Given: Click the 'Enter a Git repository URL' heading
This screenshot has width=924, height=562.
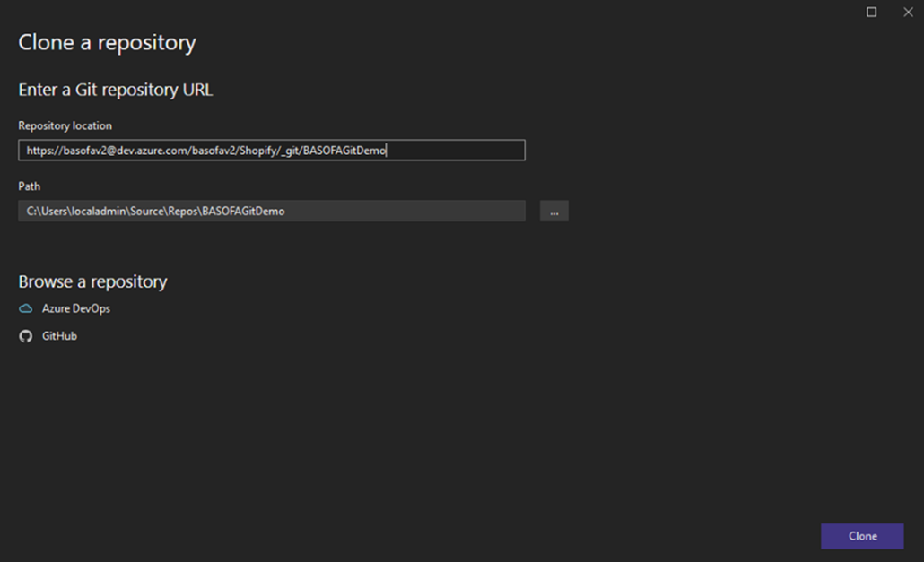Looking at the screenshot, I should pyautogui.click(x=115, y=90).
